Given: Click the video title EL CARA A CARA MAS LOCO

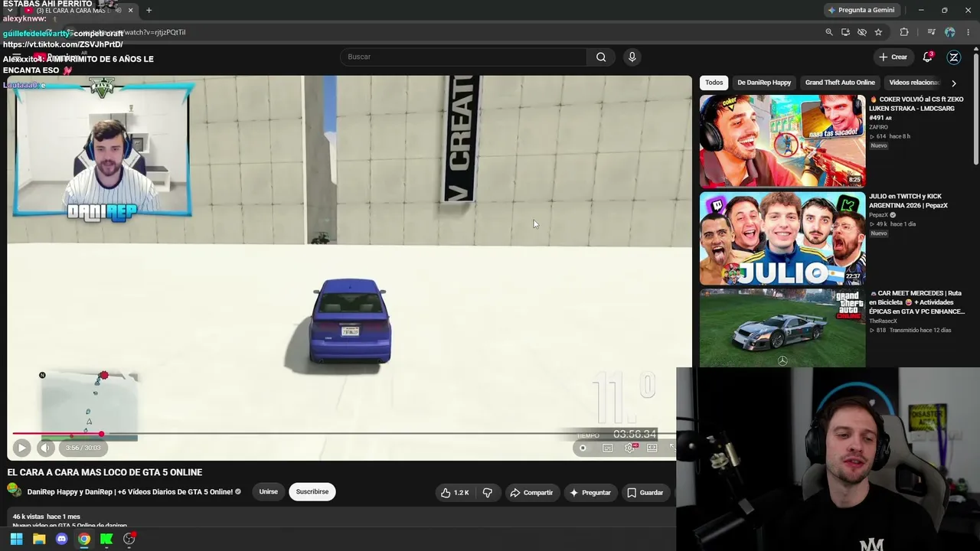Looking at the screenshot, I should pyautogui.click(x=105, y=472).
